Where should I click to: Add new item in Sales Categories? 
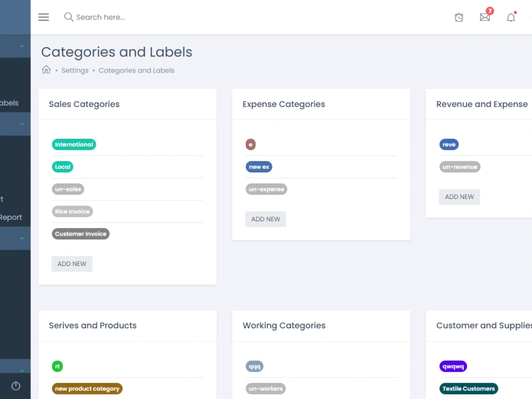(72, 264)
